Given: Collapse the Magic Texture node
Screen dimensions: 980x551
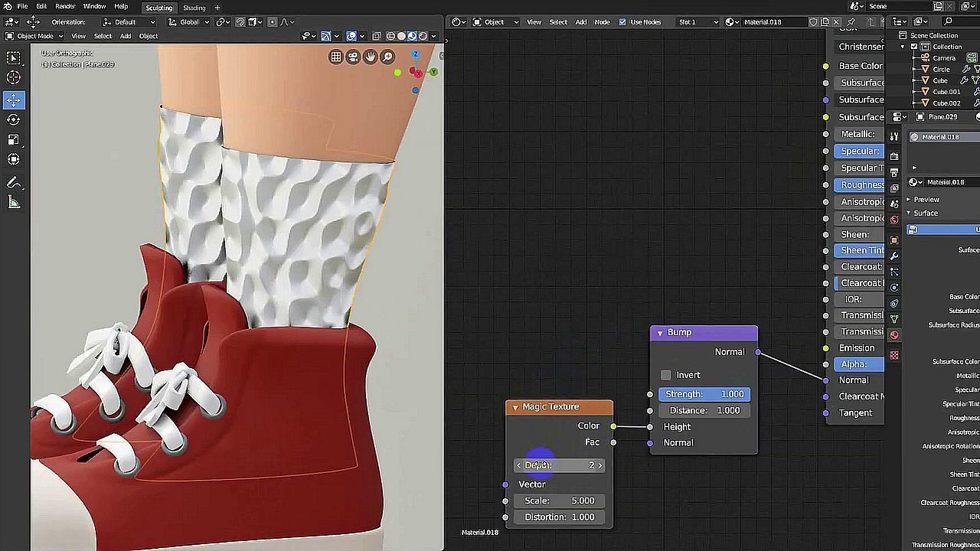Looking at the screenshot, I should pos(515,407).
